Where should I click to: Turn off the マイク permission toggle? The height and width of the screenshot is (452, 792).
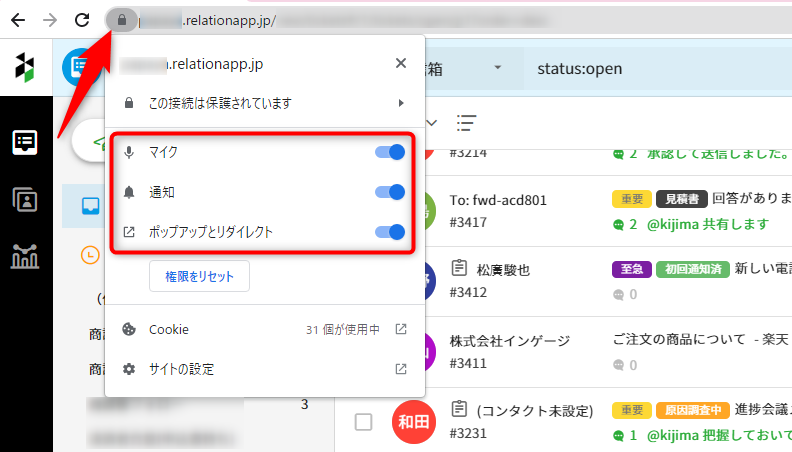[389, 152]
